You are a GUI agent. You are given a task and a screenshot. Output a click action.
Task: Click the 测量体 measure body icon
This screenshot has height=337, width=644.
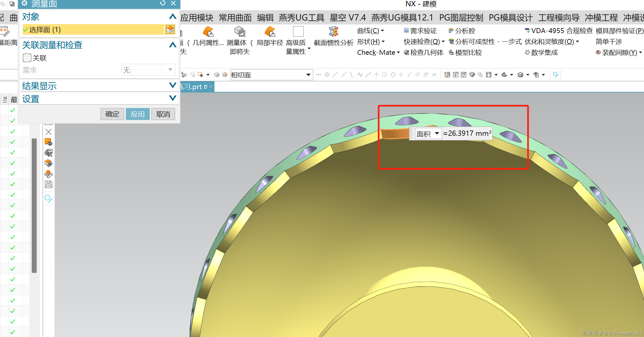[240, 32]
